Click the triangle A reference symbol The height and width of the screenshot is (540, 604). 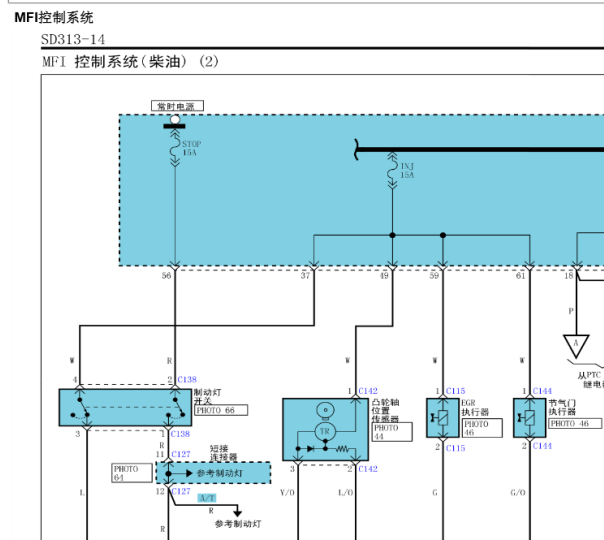click(x=576, y=345)
